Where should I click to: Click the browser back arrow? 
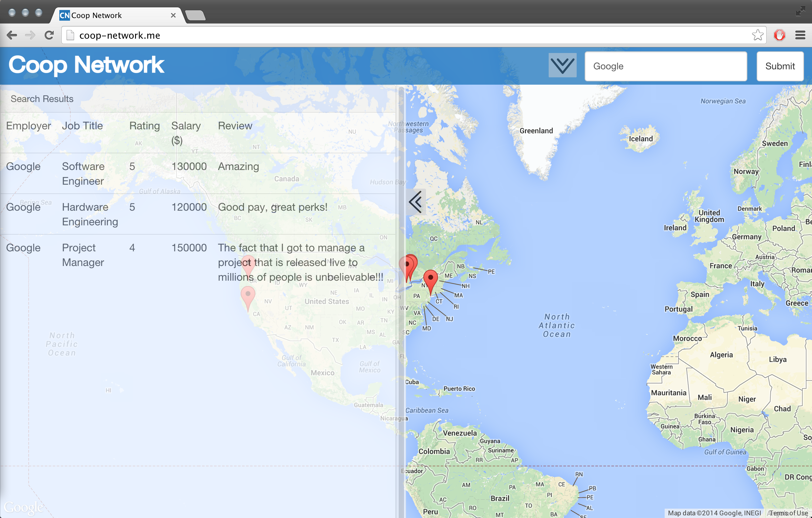[12, 35]
